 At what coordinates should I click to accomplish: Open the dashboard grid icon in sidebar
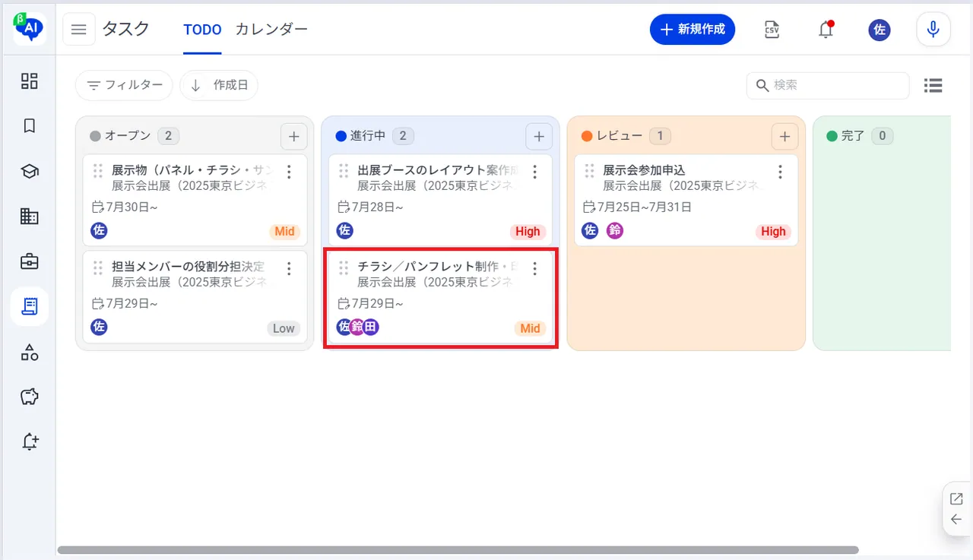(x=29, y=81)
